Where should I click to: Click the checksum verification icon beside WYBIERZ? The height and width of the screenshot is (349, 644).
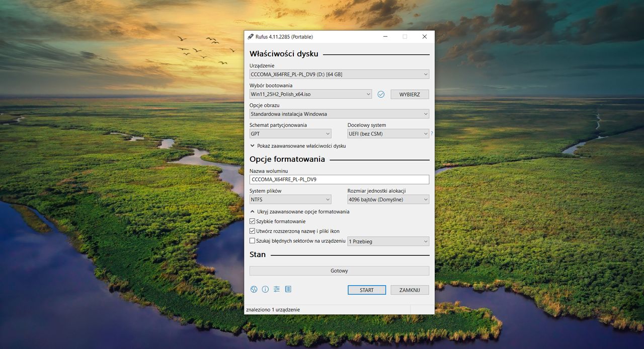(381, 94)
